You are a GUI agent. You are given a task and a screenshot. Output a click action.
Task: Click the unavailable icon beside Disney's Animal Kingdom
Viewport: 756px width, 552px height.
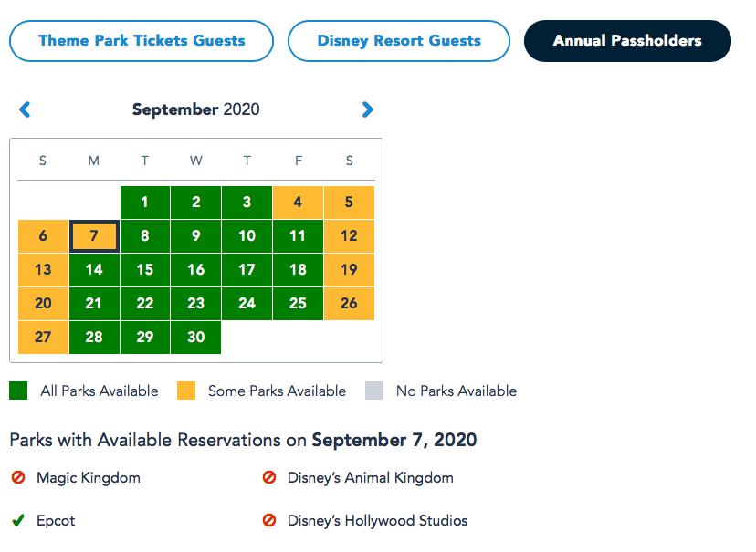[269, 477]
